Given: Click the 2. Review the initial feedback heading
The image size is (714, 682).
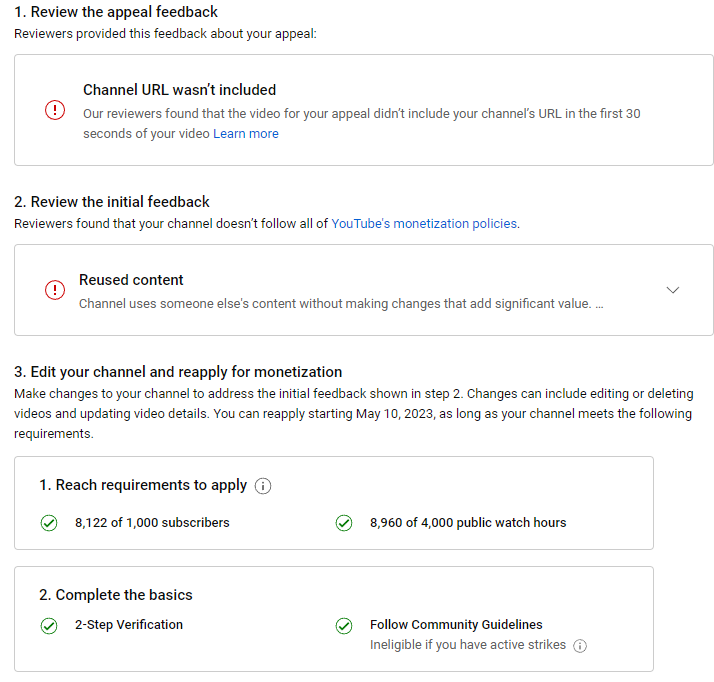Looking at the screenshot, I should [112, 202].
